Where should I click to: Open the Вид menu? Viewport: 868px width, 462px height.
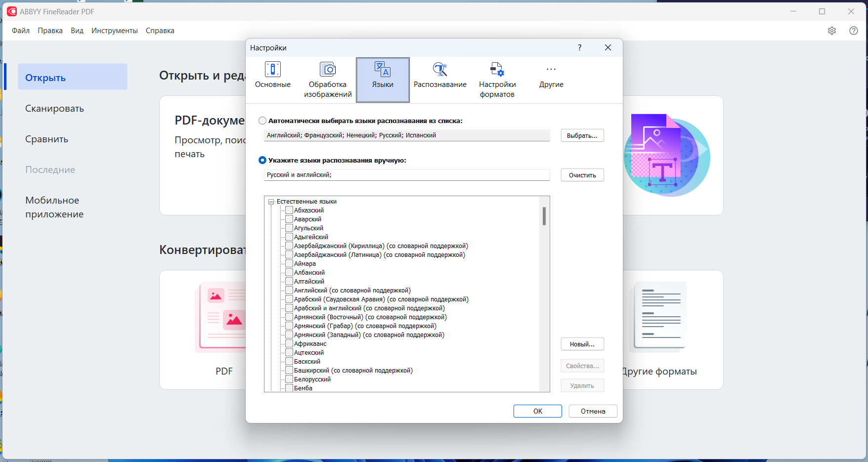click(77, 31)
